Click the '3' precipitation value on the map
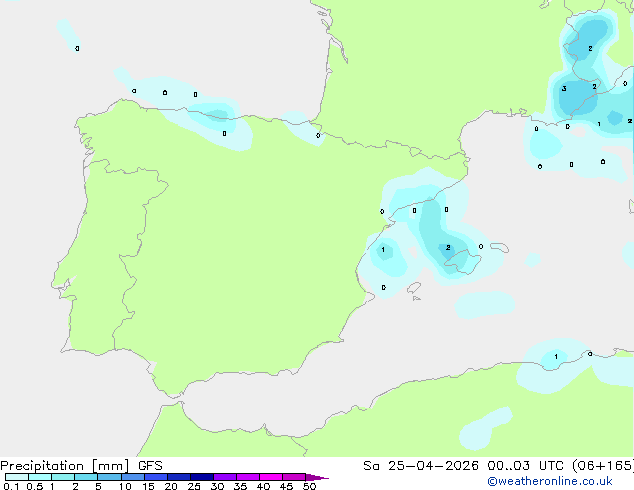Image resolution: width=634 pixels, height=490 pixels. point(564,89)
